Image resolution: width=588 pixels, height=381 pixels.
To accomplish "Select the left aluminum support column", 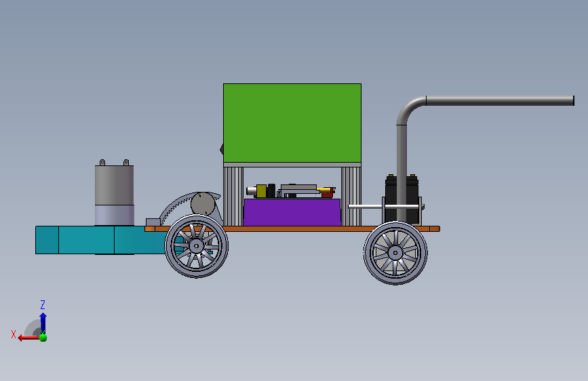I will pyautogui.click(x=233, y=197).
